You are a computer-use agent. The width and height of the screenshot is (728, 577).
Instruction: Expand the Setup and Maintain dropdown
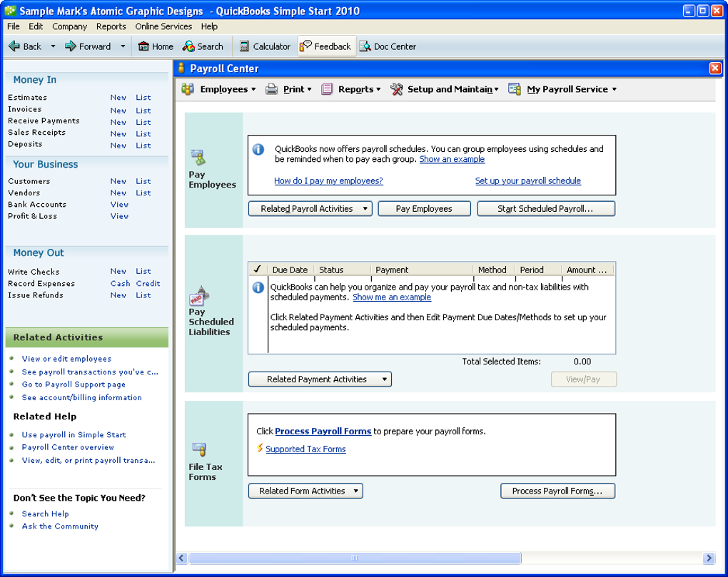coord(496,89)
